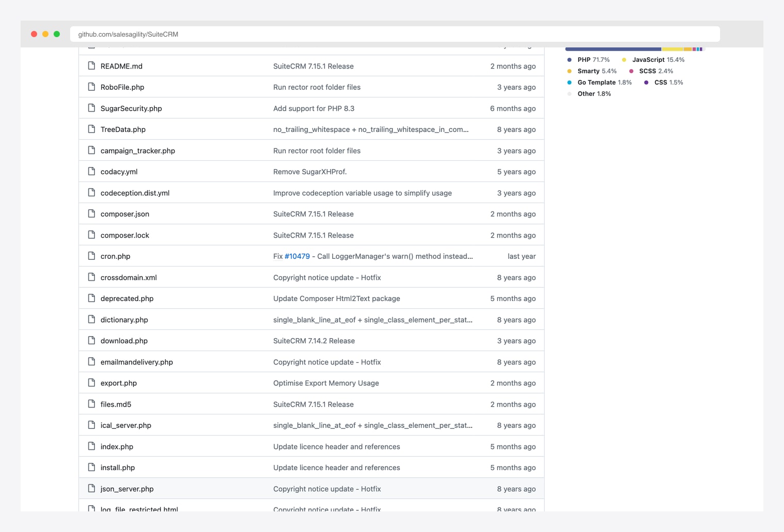Click the file icon beside dictionary.php
784x532 pixels.
point(91,319)
